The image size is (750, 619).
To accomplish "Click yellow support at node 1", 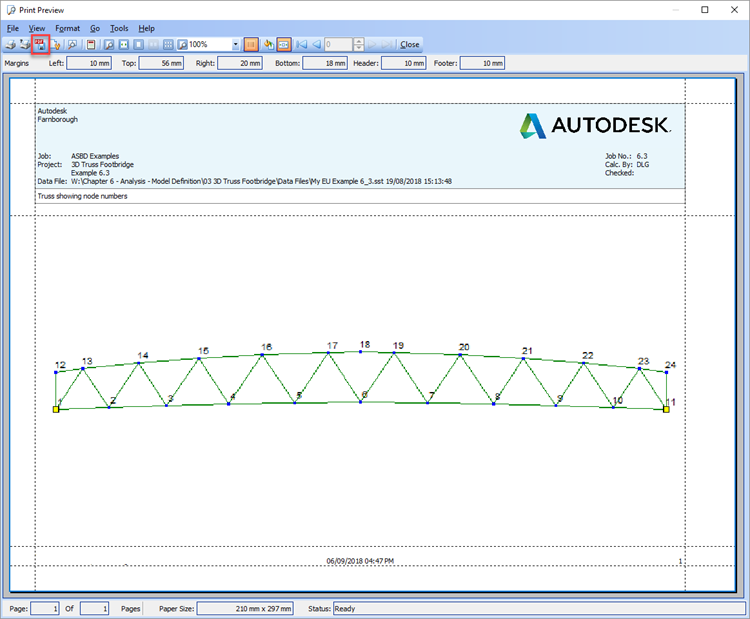I will [x=56, y=409].
